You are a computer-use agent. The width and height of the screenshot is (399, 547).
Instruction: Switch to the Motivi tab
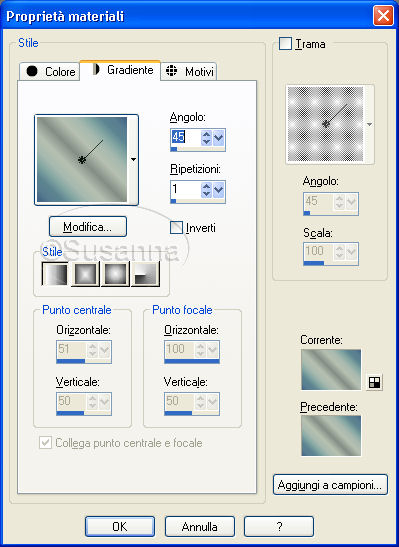[x=189, y=72]
